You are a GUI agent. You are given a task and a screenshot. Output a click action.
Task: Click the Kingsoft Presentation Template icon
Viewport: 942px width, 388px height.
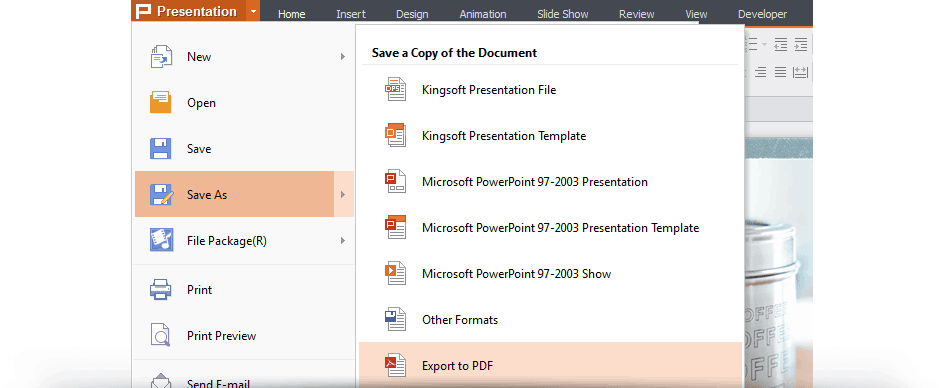coord(395,136)
